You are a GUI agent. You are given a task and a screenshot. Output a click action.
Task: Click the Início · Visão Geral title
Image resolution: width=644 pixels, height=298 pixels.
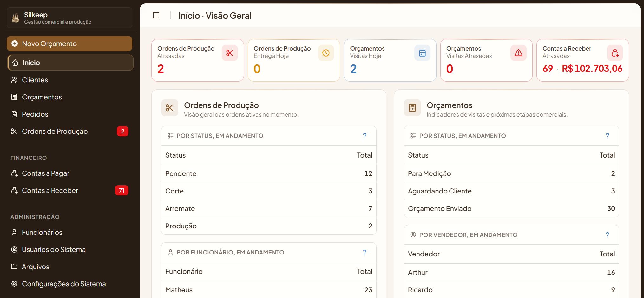click(x=215, y=16)
